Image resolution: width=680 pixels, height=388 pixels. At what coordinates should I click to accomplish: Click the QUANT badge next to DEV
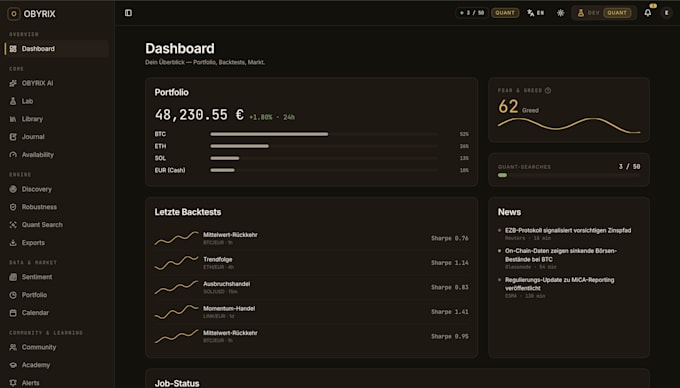point(617,13)
